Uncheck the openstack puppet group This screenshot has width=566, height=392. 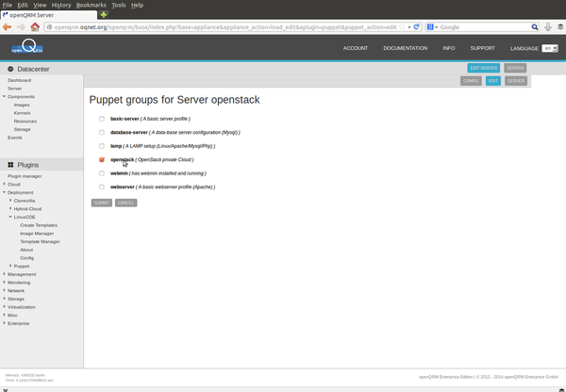102,160
